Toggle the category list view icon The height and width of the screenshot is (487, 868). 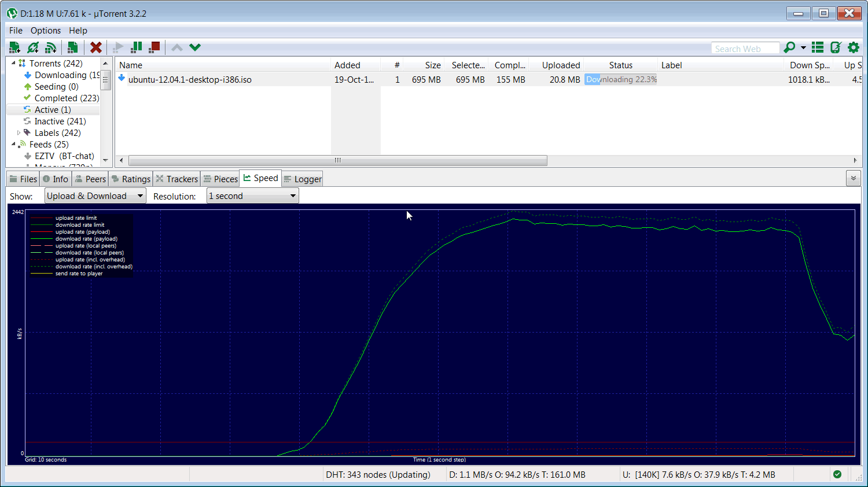[x=818, y=47]
